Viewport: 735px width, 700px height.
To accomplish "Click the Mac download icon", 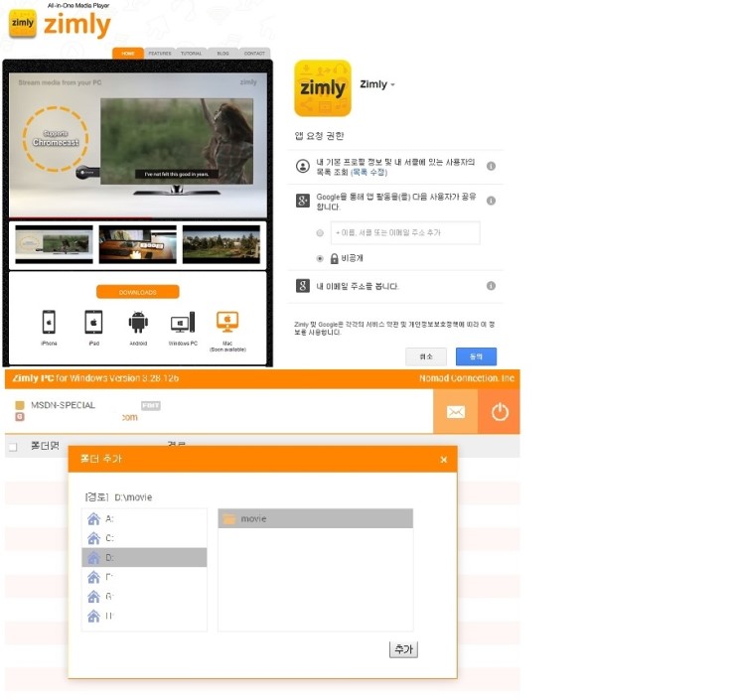I will point(227,321).
